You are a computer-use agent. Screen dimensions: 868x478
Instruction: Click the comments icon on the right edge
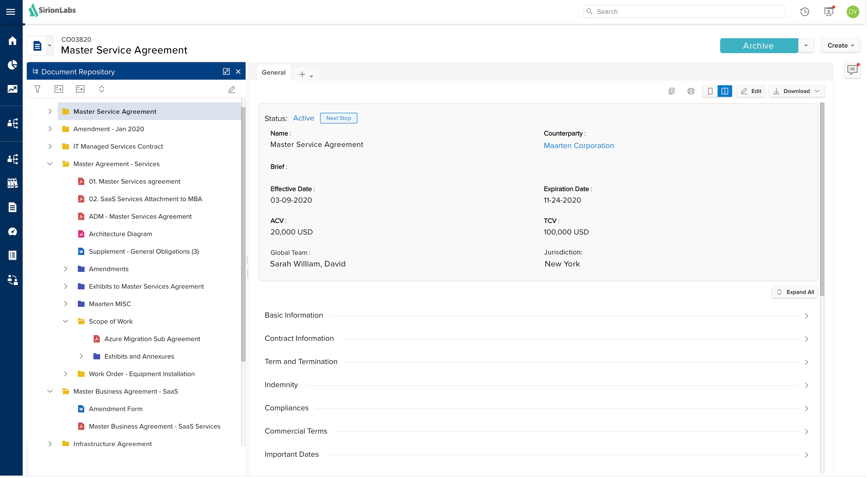tap(853, 70)
